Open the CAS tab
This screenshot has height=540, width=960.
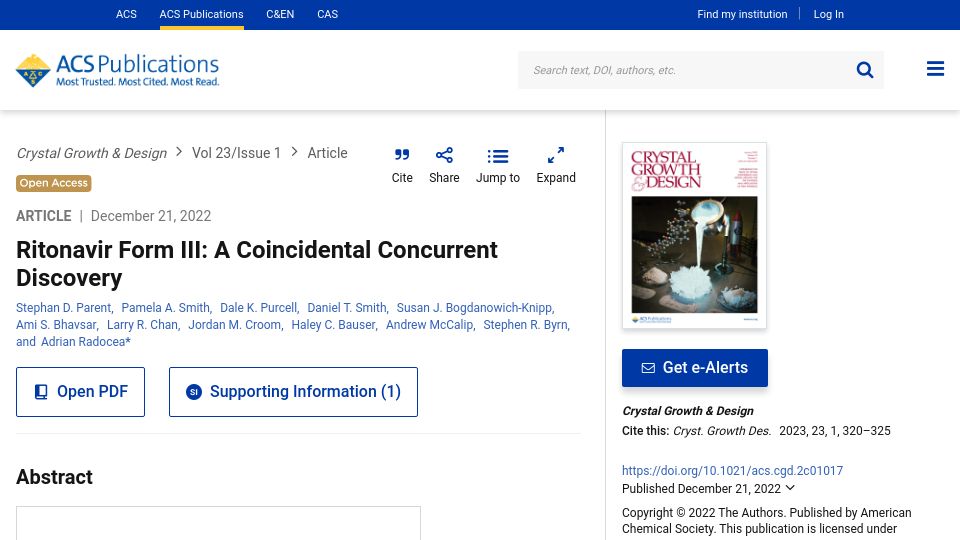(x=328, y=14)
